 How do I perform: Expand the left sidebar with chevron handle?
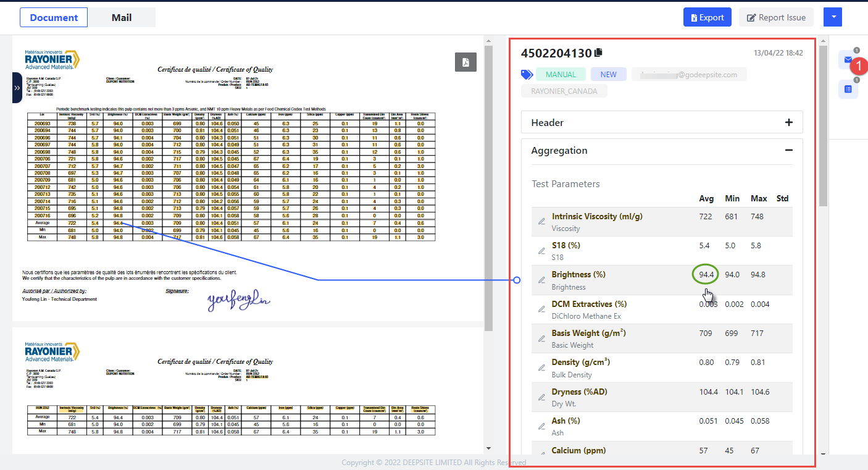click(17, 88)
